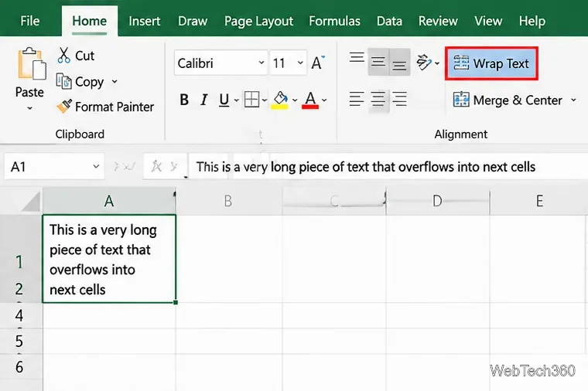The height and width of the screenshot is (391, 588).
Task: Open Name Box A1 dropdown
Action: tap(97, 166)
